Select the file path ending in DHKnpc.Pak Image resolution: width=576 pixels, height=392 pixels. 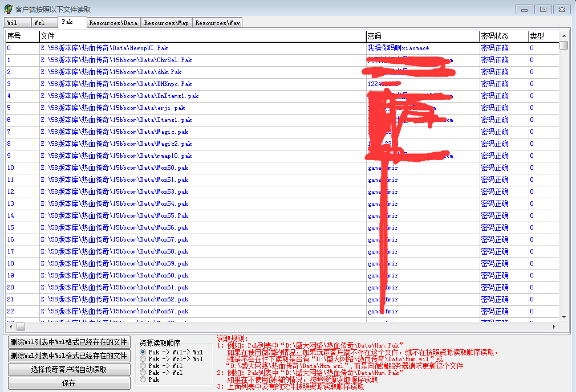coord(116,84)
